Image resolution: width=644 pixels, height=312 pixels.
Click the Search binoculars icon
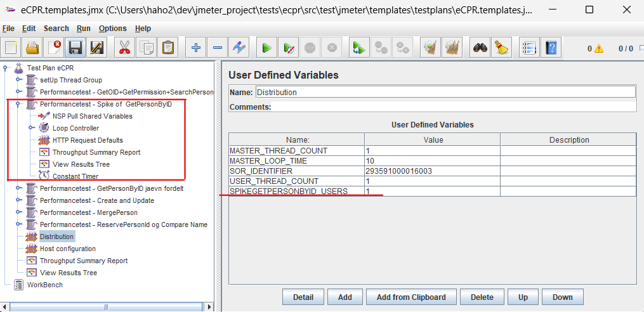480,48
